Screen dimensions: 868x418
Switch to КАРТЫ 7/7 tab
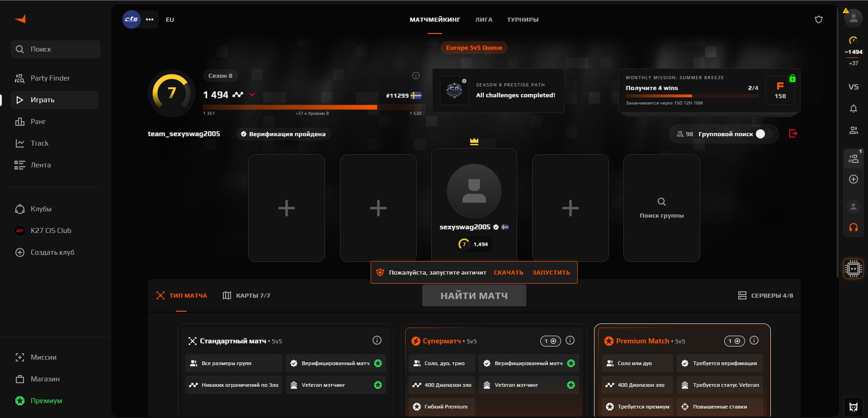247,295
